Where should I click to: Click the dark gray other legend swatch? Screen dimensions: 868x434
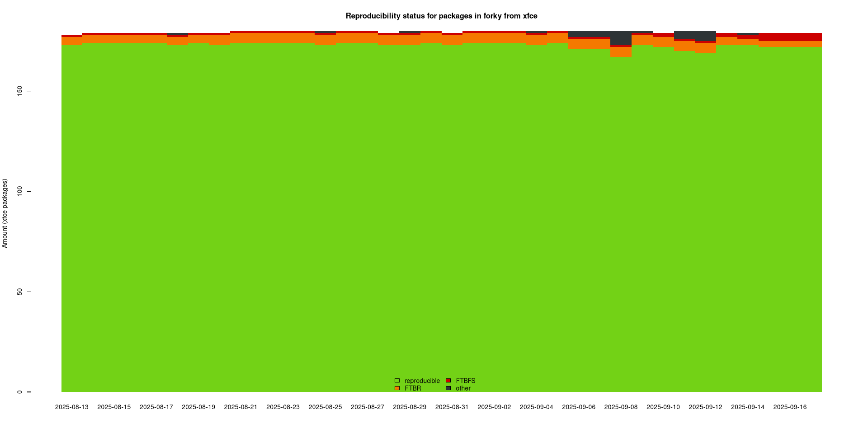point(448,388)
